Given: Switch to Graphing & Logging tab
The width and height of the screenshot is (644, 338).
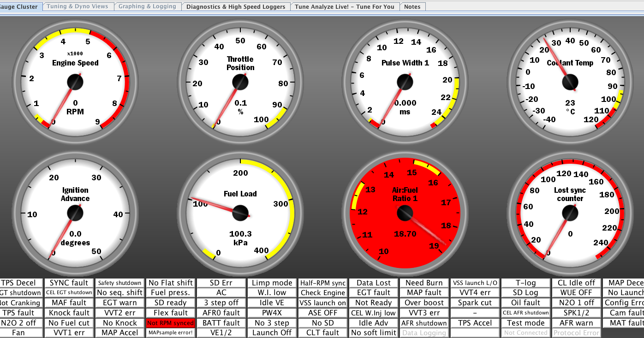Looking at the screenshot, I should 147,6.
